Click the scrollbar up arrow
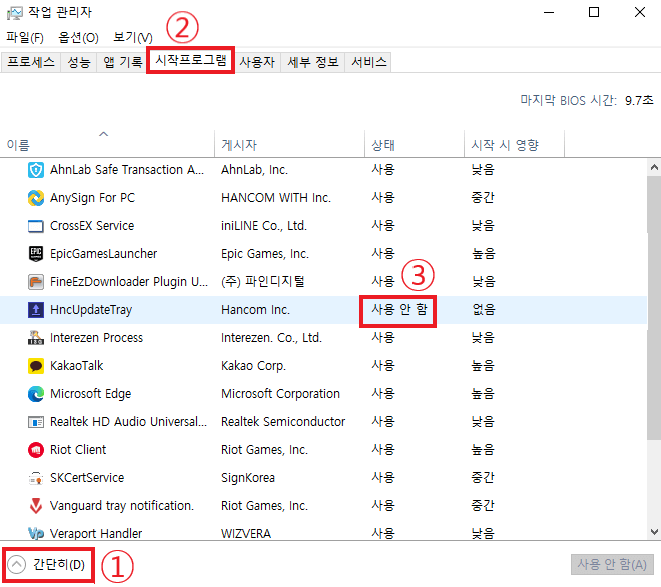The image size is (661, 587). click(x=654, y=168)
